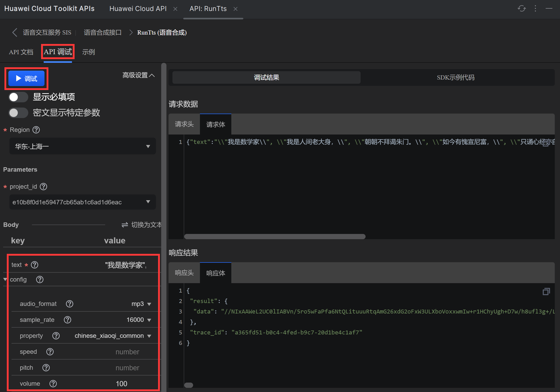Click the request body horizontal scrollbar

[275, 237]
